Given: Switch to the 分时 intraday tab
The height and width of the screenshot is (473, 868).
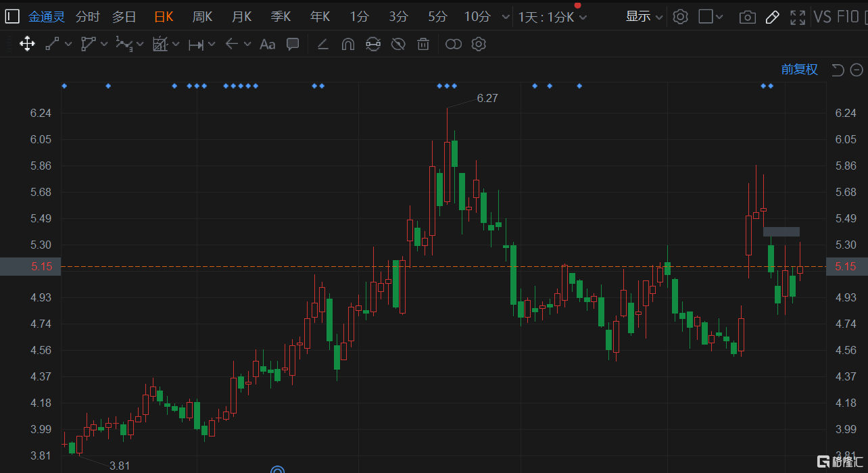Looking at the screenshot, I should click(x=88, y=17).
